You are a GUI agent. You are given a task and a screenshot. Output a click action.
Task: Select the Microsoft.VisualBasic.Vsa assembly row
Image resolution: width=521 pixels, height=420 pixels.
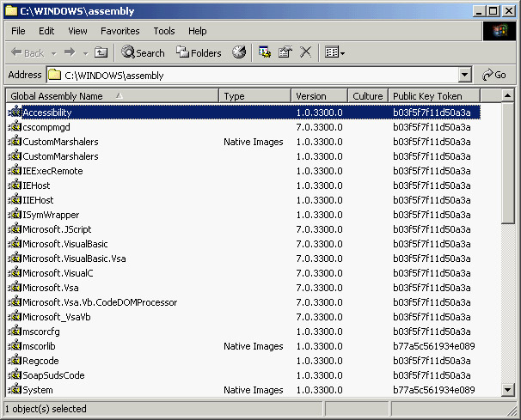(74, 259)
